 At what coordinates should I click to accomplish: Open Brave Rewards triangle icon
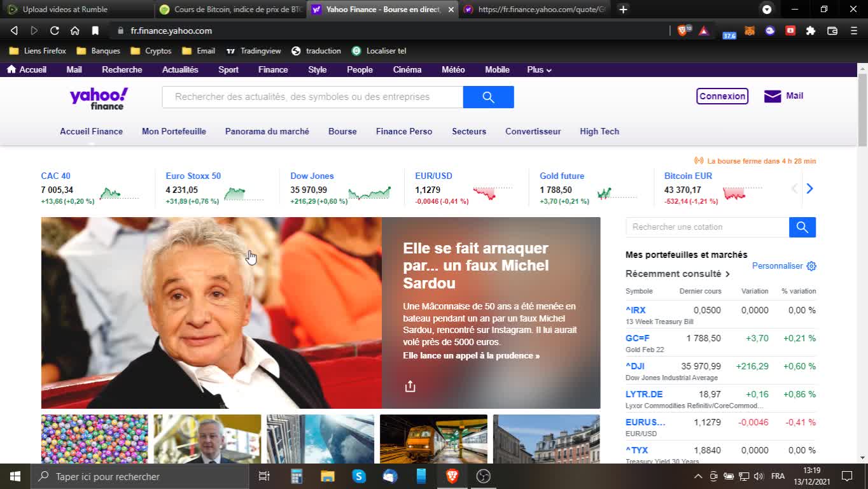pyautogui.click(x=704, y=31)
